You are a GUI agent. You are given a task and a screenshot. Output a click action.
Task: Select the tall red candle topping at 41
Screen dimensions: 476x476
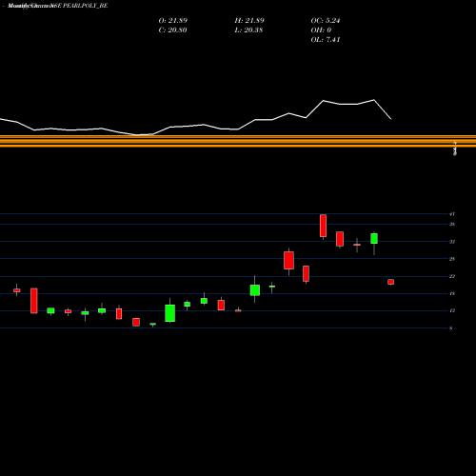323,226
